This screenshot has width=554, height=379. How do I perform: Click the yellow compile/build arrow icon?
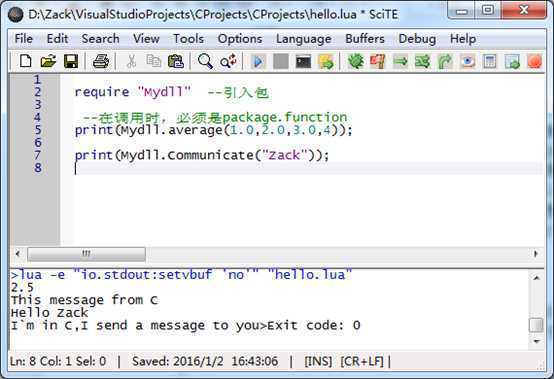click(x=326, y=61)
